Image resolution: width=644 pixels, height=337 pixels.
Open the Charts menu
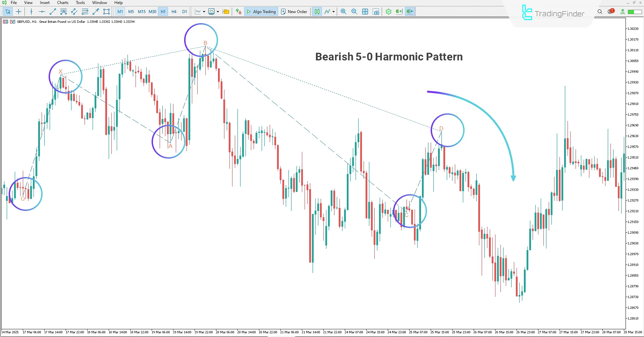(62, 3)
